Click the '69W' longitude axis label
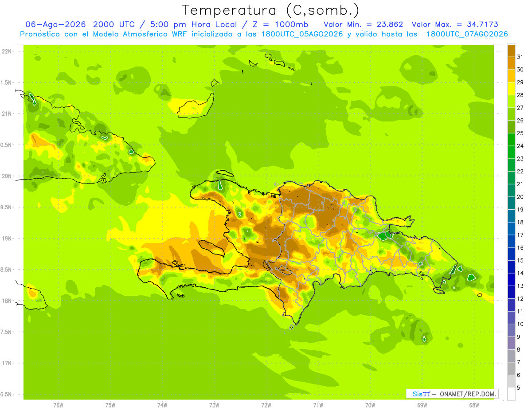The height and width of the screenshot is (411, 532). 422,405
